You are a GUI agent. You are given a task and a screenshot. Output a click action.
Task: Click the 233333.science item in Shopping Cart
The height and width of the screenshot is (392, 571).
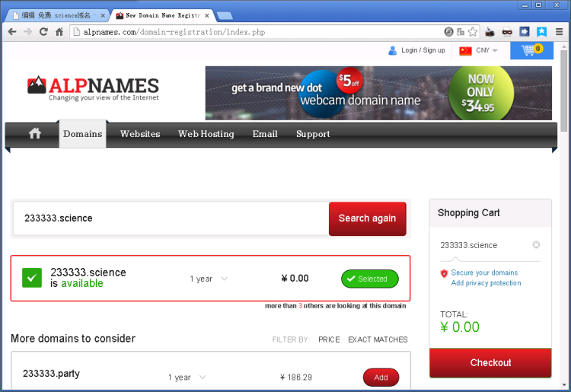point(469,245)
